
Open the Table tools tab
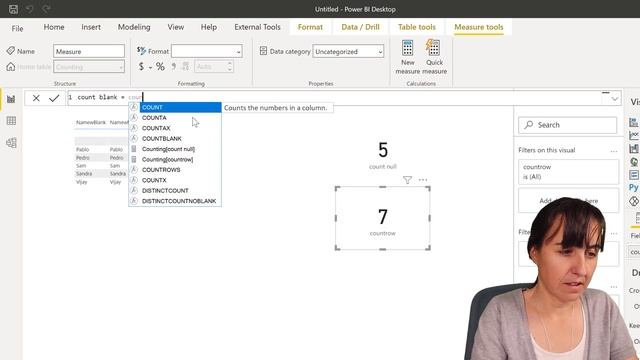tap(417, 27)
